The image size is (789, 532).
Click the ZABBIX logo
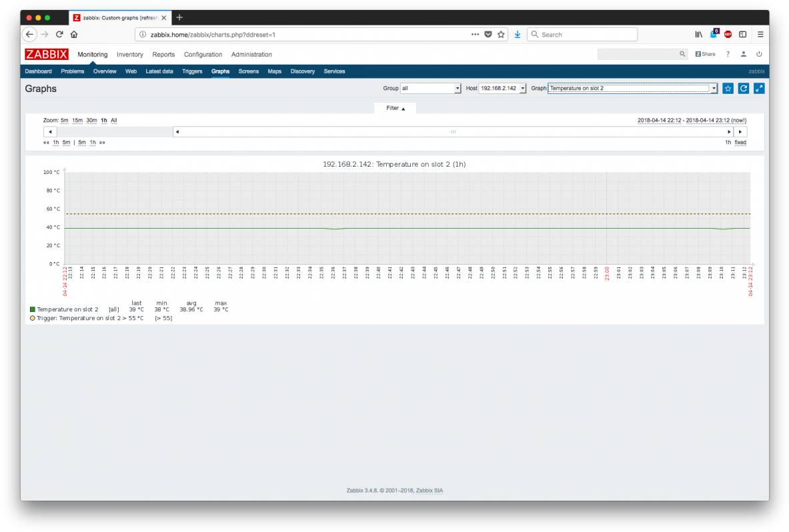[x=46, y=54]
